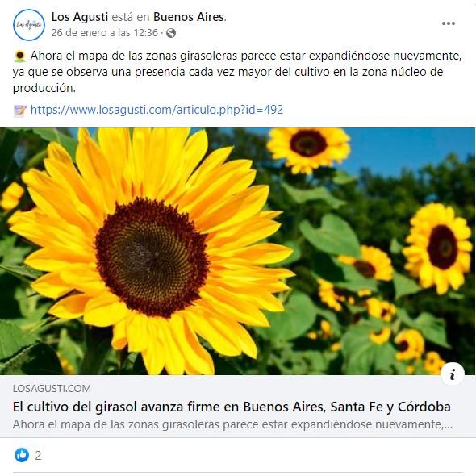The width and height of the screenshot is (476, 476).
Task: Open headline El cultivo del girasol avanza
Action: click(x=232, y=407)
